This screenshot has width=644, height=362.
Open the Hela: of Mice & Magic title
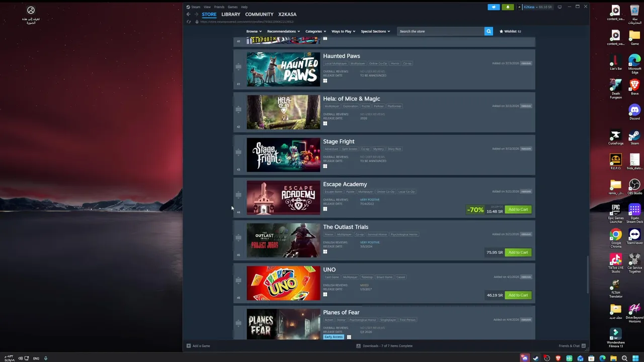[351, 99]
